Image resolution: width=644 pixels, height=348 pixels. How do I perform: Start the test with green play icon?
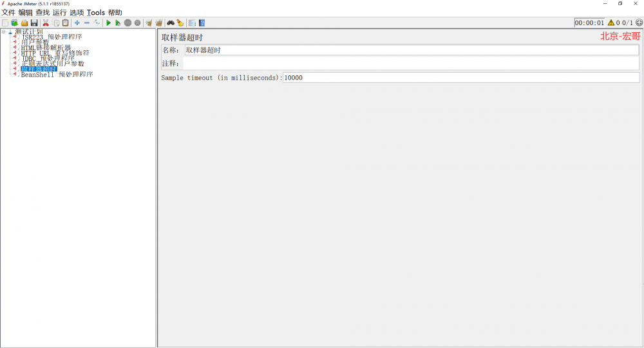108,23
